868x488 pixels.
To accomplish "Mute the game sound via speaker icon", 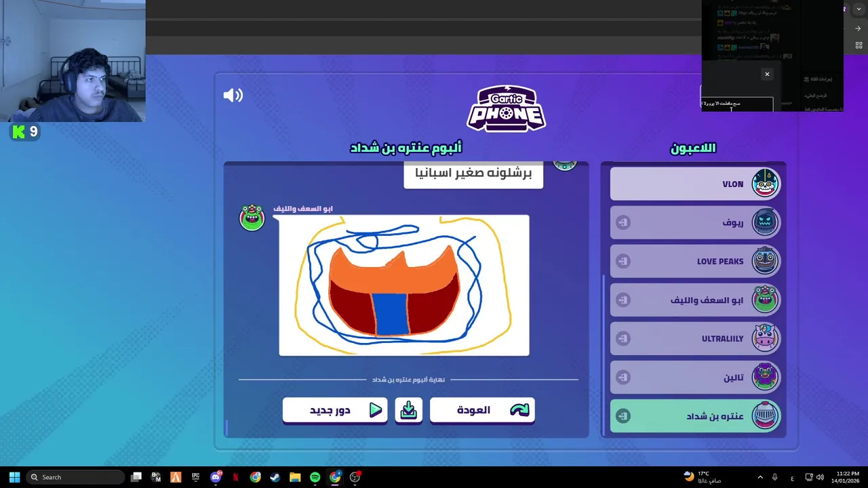I will pos(233,96).
